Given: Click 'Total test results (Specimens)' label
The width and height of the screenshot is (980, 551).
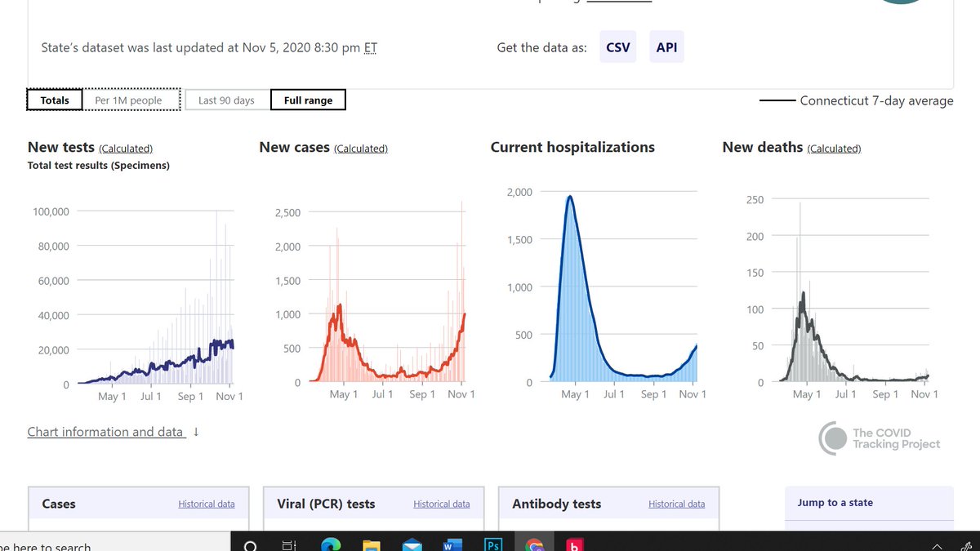Looking at the screenshot, I should 99,165.
